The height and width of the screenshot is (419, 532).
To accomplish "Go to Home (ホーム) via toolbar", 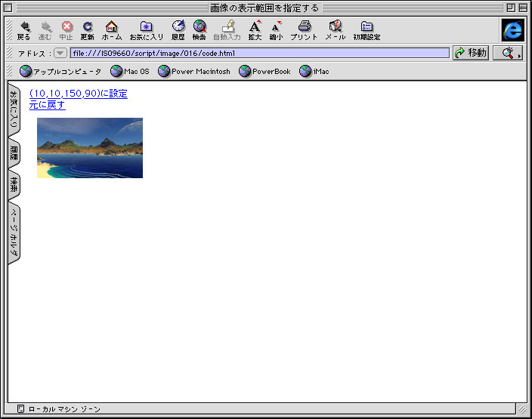I will [112, 30].
